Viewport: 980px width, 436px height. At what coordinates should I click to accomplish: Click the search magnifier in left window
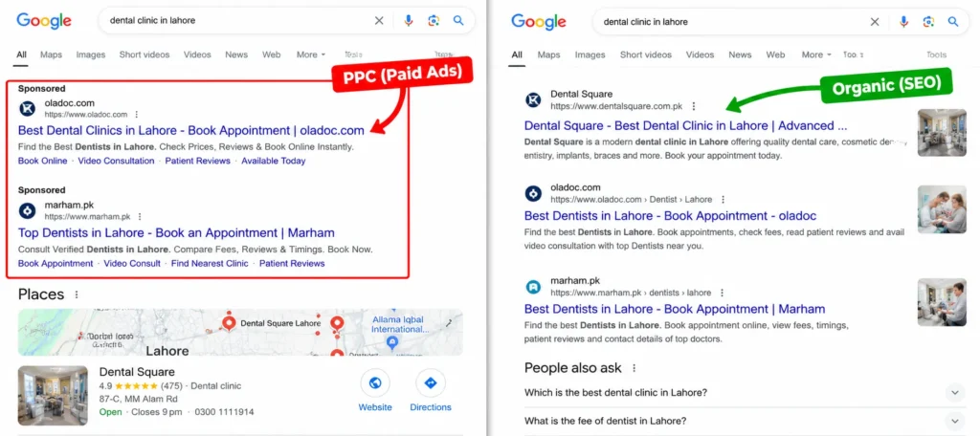(x=458, y=21)
